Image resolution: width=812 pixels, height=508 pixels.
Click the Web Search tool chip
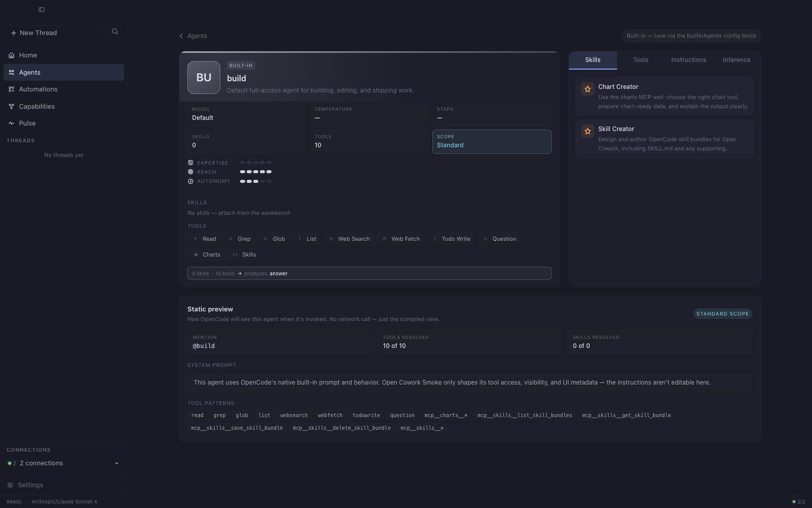pos(349,239)
